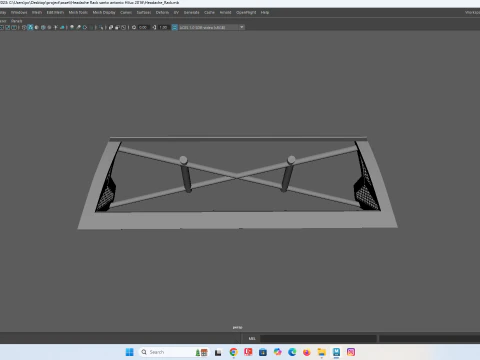The height and width of the screenshot is (360, 480).
Task: Switch viewport to wireframe shading
Action: coord(24,27)
